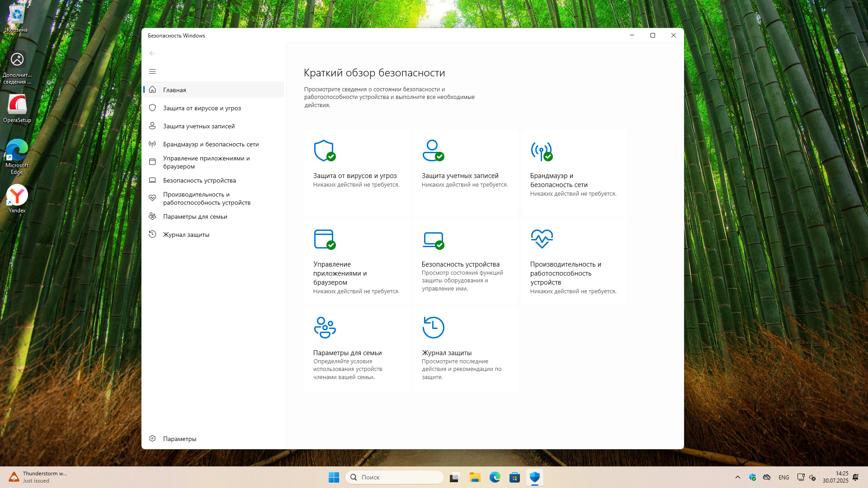Open the family options people tile icon

pyautogui.click(x=325, y=328)
